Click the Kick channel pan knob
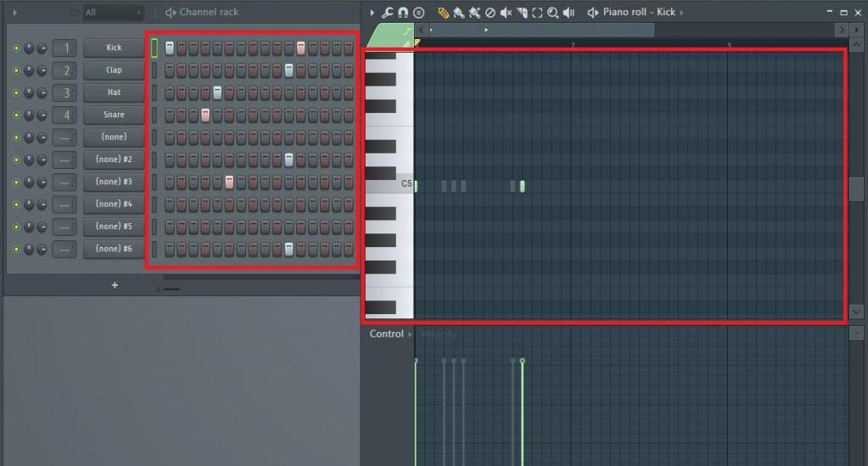 tap(29, 48)
